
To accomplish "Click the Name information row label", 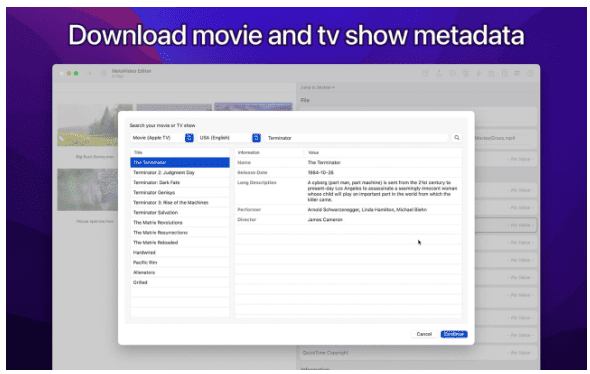I will [244, 163].
